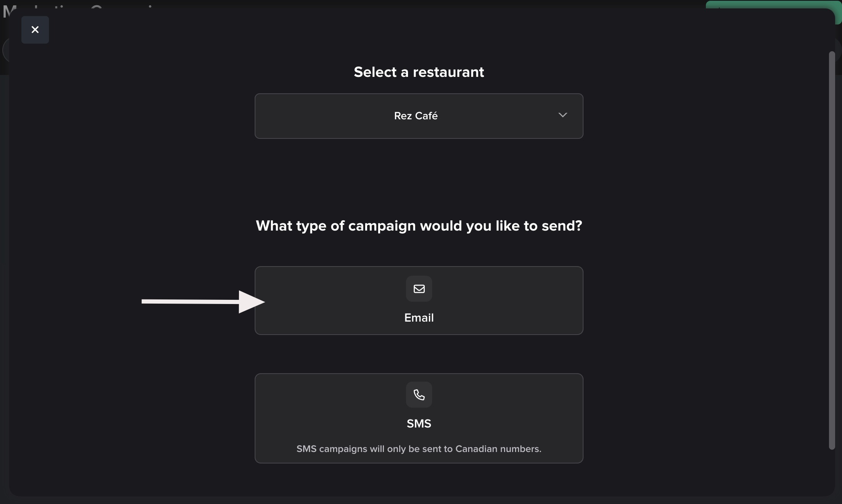
Task: Click the phone icon for SMS
Action: tap(419, 395)
